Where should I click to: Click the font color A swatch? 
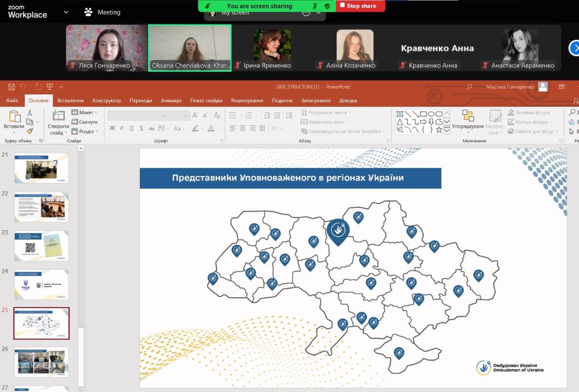click(x=211, y=128)
